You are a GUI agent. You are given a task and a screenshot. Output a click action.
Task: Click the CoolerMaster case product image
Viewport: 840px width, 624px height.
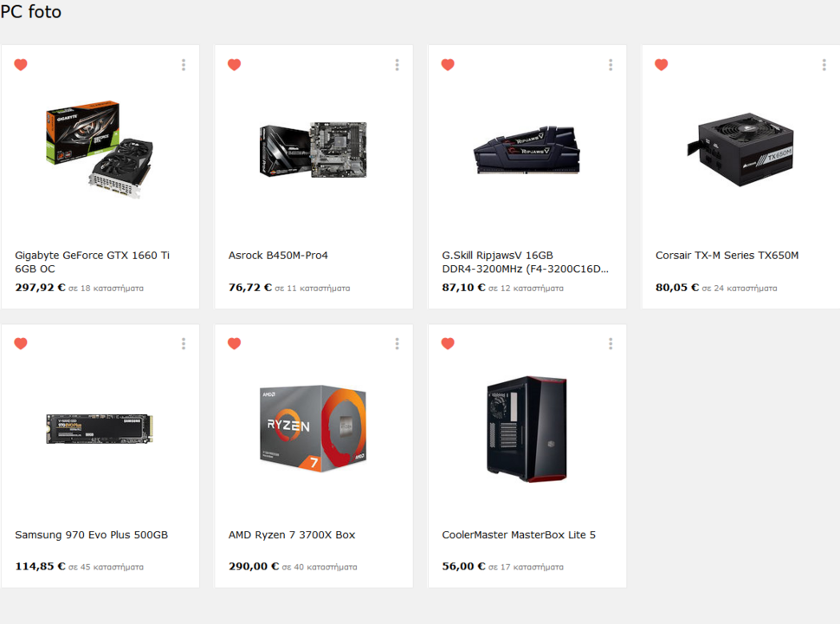coord(527,429)
